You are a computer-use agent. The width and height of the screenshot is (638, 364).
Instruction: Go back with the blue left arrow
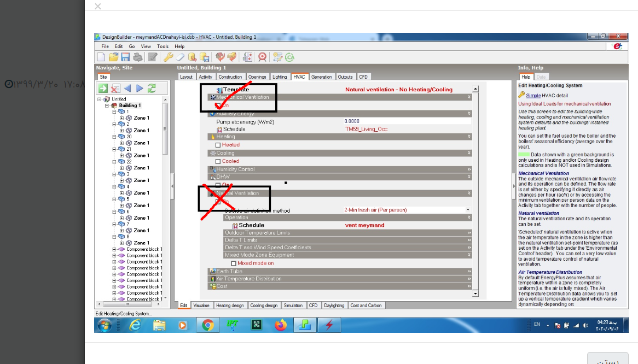click(127, 88)
